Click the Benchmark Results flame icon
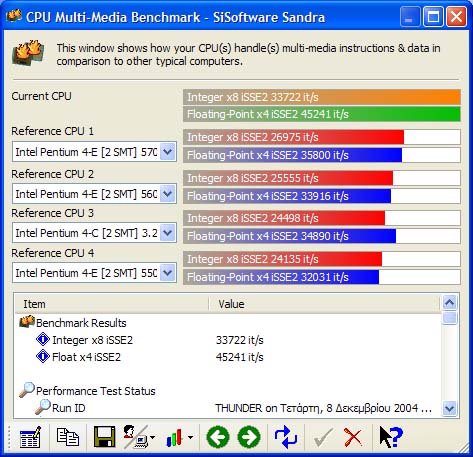Viewport: 473px width, 457px height. point(27,322)
